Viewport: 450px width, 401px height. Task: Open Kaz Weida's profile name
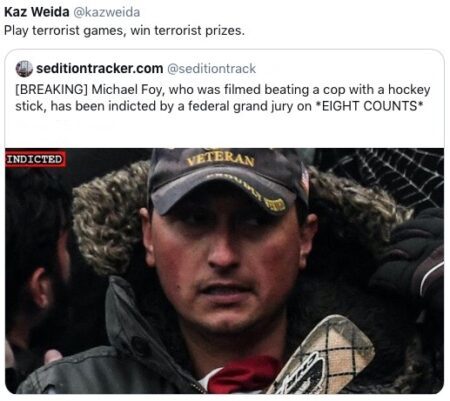[37, 12]
